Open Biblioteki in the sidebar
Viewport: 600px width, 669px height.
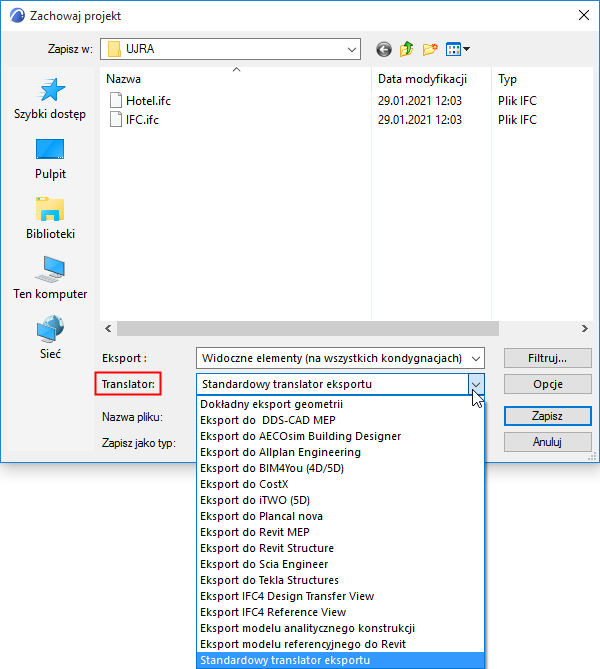click(x=50, y=218)
